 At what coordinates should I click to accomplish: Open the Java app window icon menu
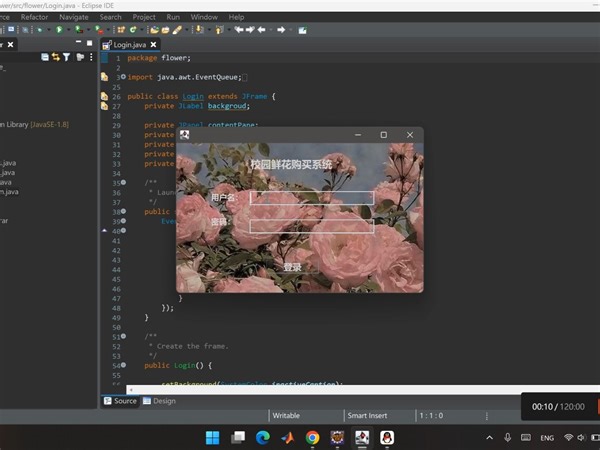pyautogui.click(x=185, y=135)
